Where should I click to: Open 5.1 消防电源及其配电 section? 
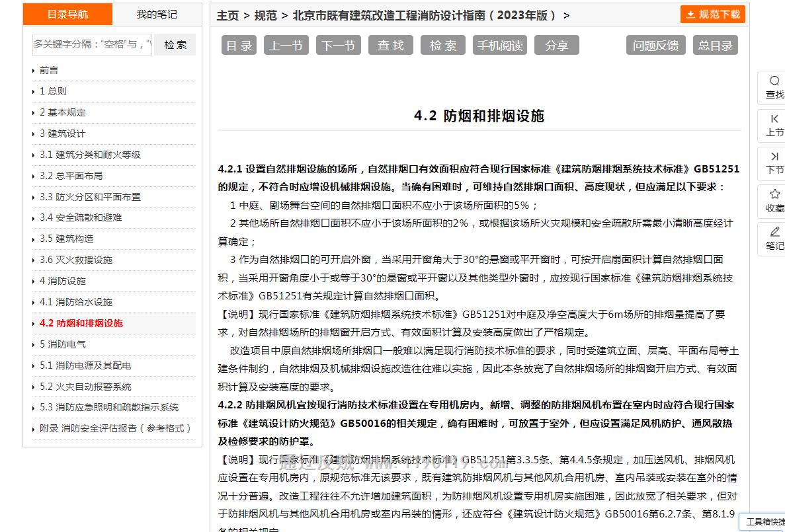click(x=85, y=365)
